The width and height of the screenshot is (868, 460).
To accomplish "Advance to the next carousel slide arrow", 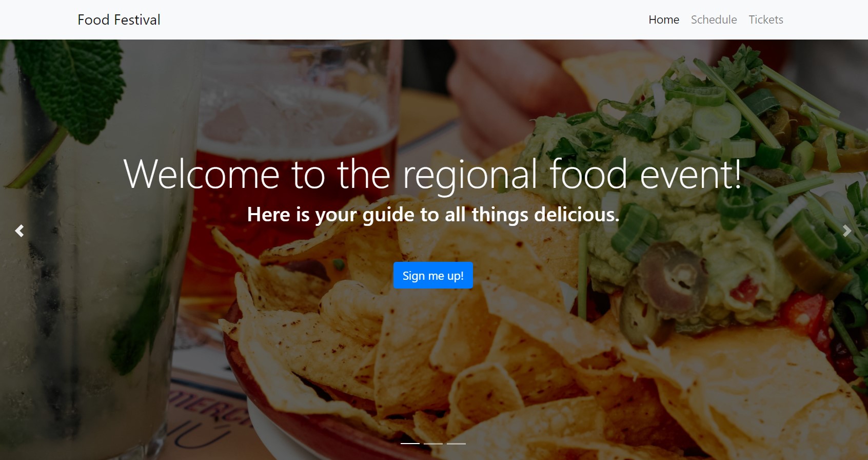I will click(847, 231).
